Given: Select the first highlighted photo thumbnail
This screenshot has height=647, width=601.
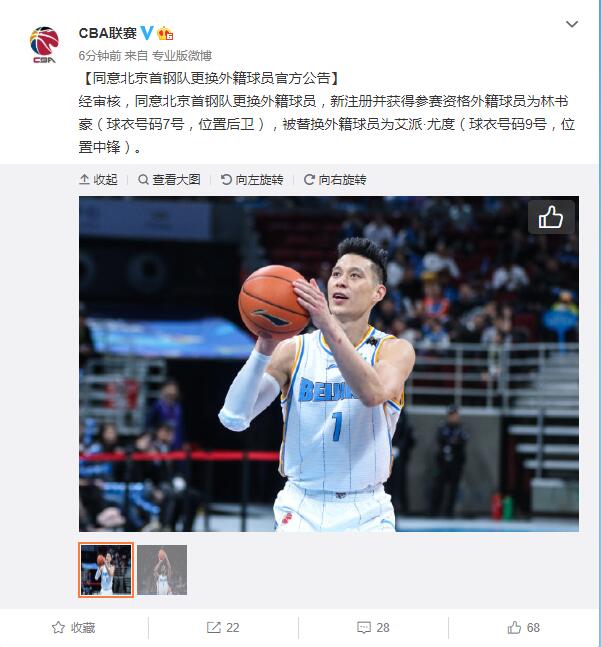Looking at the screenshot, I should [106, 570].
